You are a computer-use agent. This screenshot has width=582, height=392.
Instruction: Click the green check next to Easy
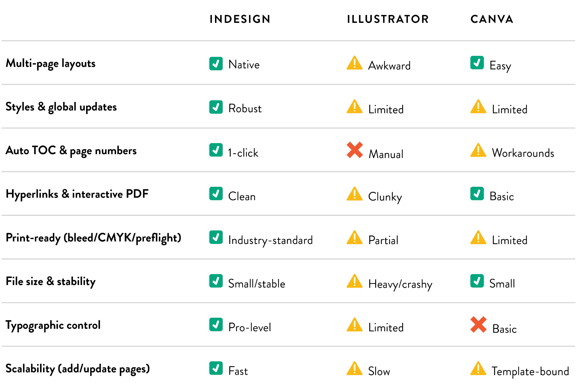coord(477,63)
